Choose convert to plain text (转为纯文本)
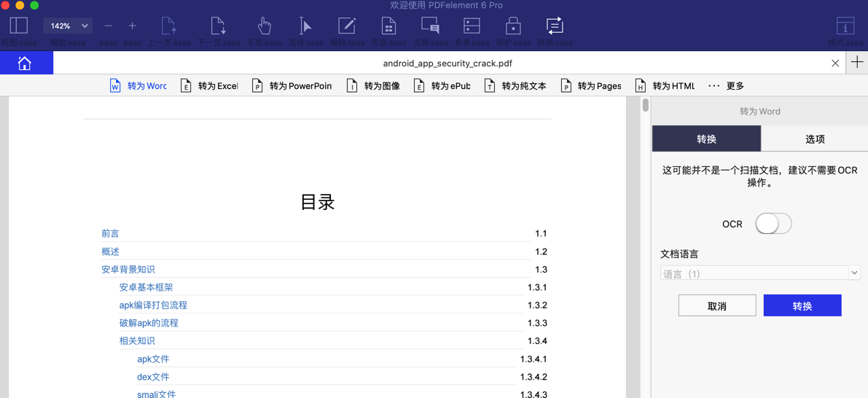868x398 pixels. (x=515, y=86)
